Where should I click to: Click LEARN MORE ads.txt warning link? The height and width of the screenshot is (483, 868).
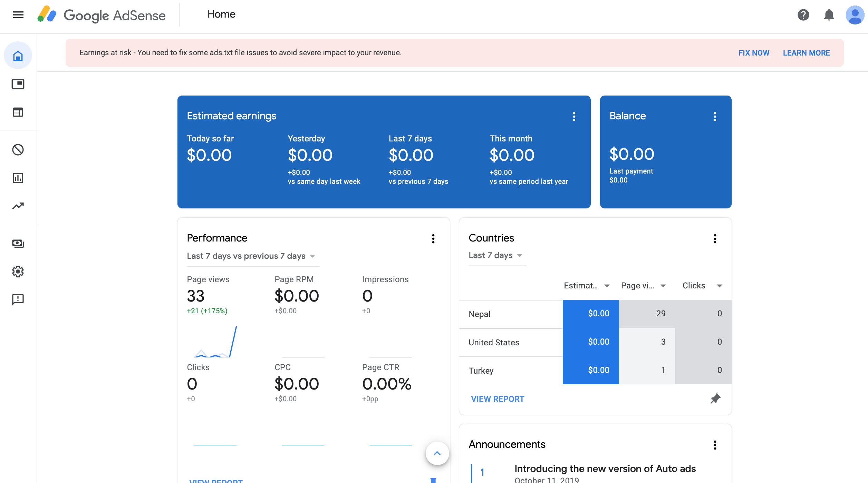[x=807, y=53]
